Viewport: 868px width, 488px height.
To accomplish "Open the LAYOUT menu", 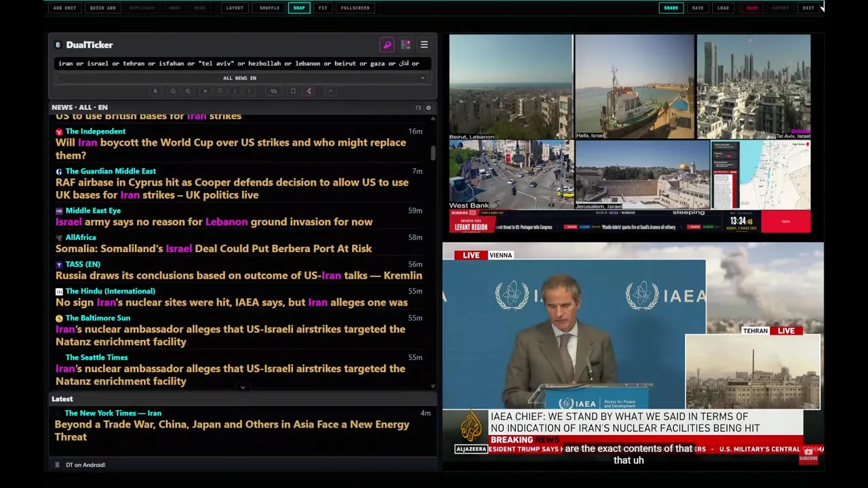I will [x=235, y=8].
